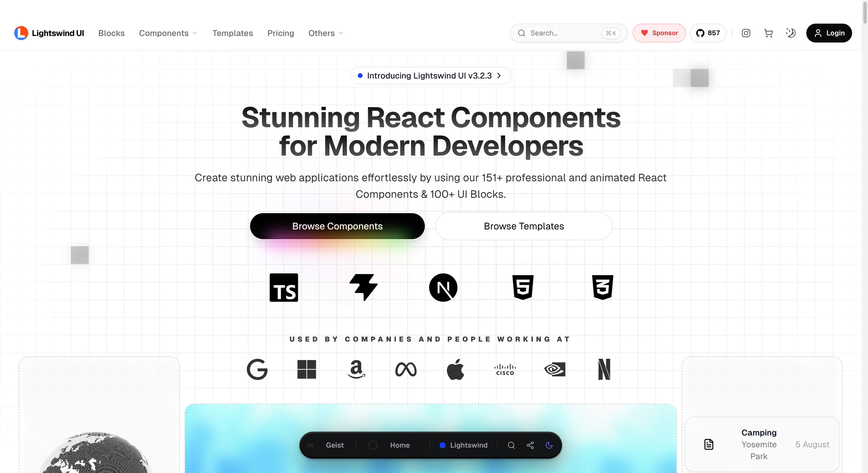The height and width of the screenshot is (473, 868).
Task: Focus the Search input field
Action: 568,33
